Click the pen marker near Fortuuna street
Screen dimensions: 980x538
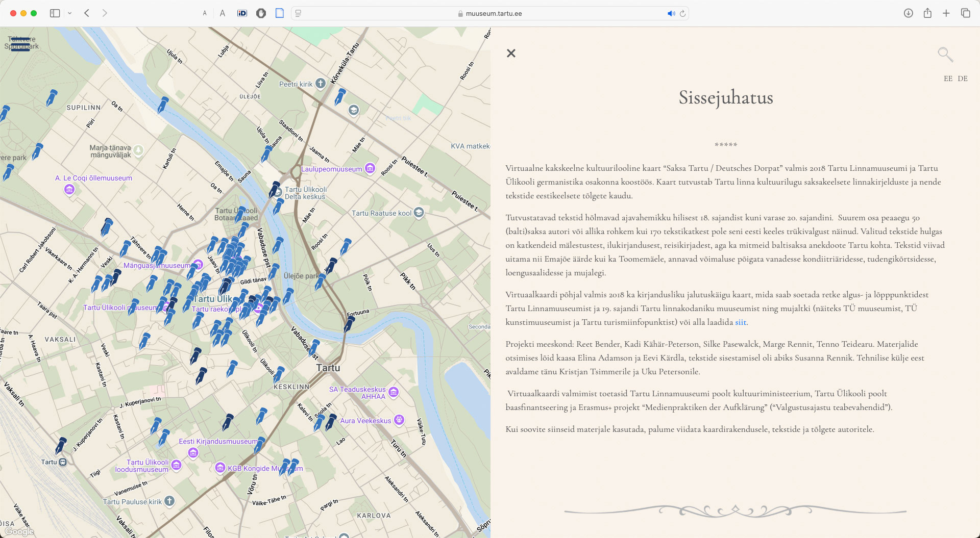pos(349,324)
